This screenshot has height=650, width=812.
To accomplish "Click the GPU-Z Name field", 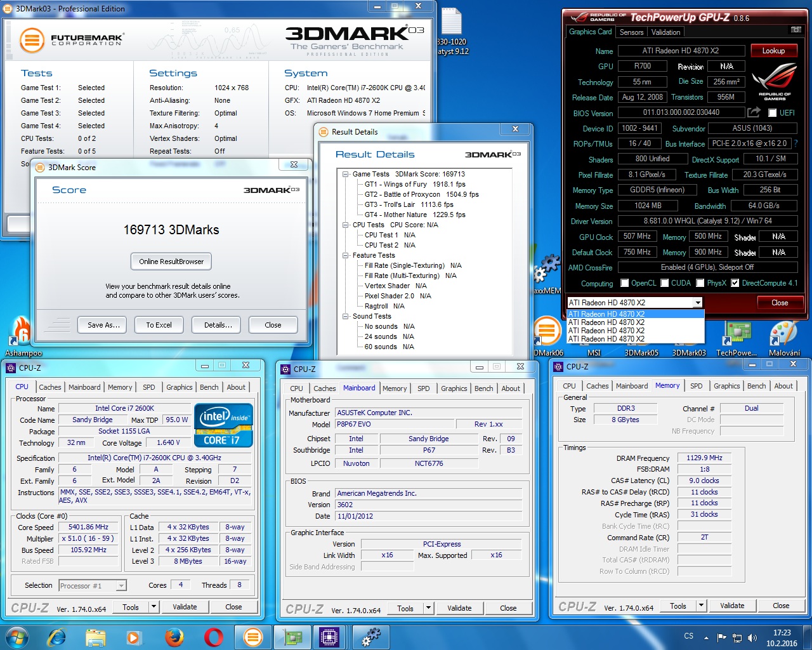I will point(680,51).
